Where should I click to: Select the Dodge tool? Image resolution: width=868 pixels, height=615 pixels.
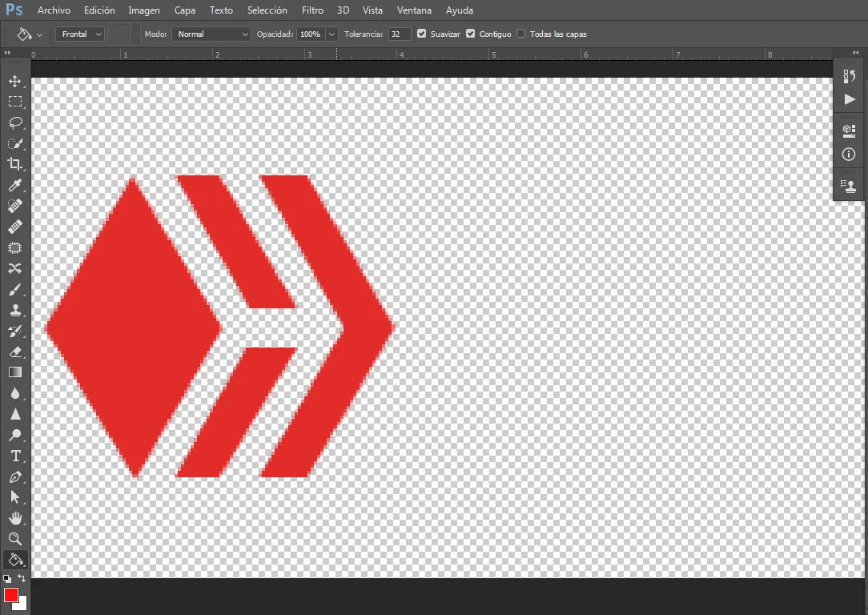15,435
